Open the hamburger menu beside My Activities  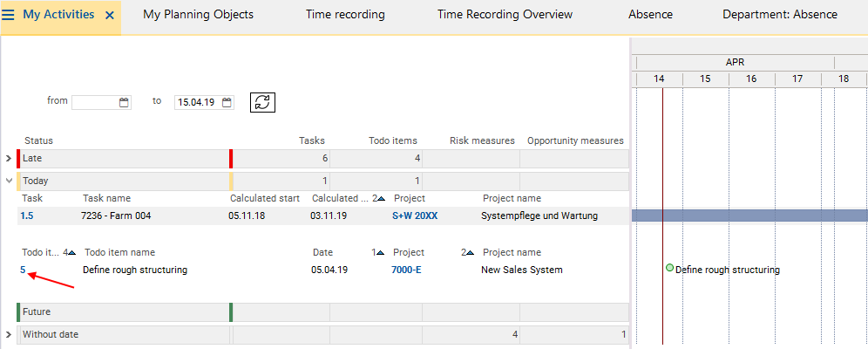(x=9, y=15)
